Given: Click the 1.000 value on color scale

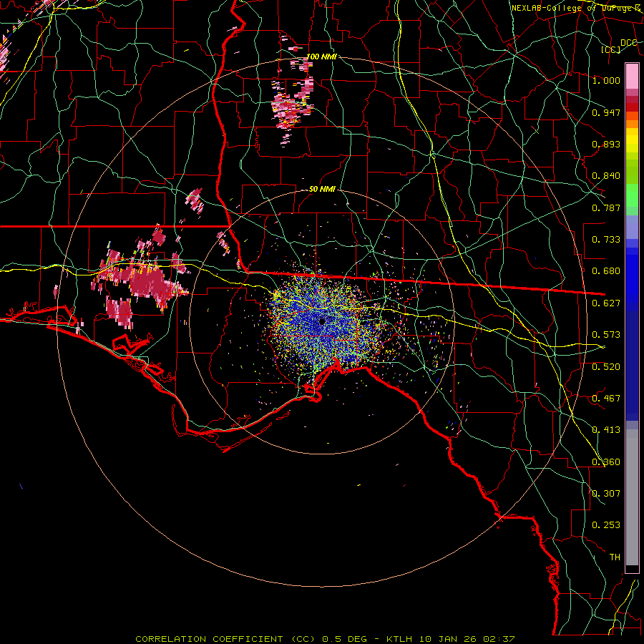Looking at the screenshot, I should [606, 80].
